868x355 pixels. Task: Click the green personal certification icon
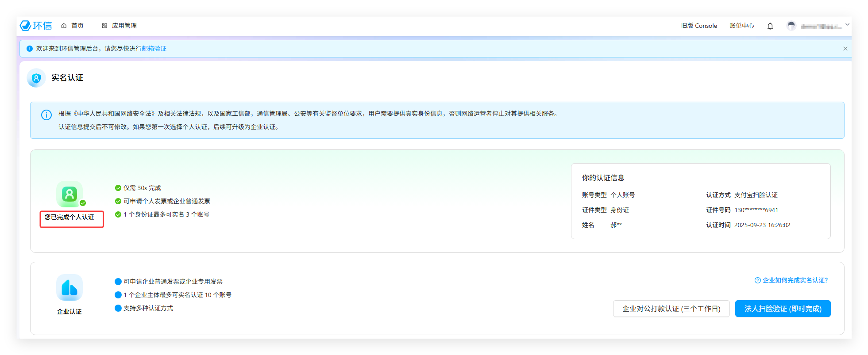(69, 194)
